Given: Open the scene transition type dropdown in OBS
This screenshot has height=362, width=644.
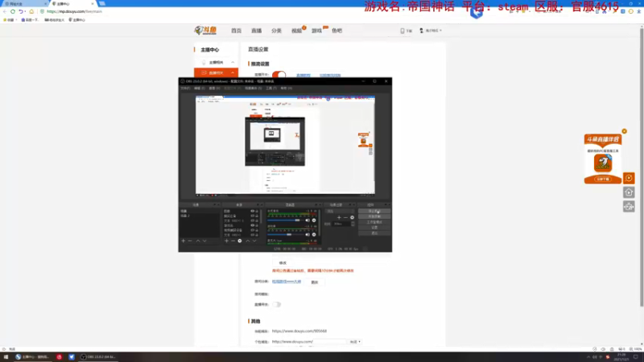Looking at the screenshot, I should point(340,211).
